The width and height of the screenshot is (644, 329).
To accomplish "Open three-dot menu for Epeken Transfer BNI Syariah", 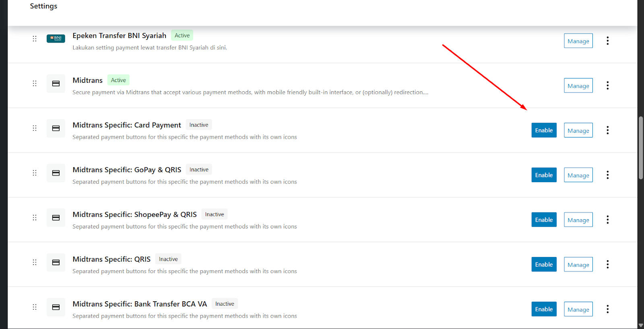I will (x=607, y=41).
